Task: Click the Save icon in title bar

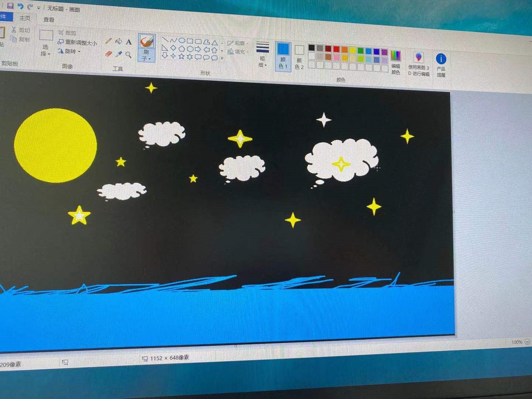Action: 10,6
